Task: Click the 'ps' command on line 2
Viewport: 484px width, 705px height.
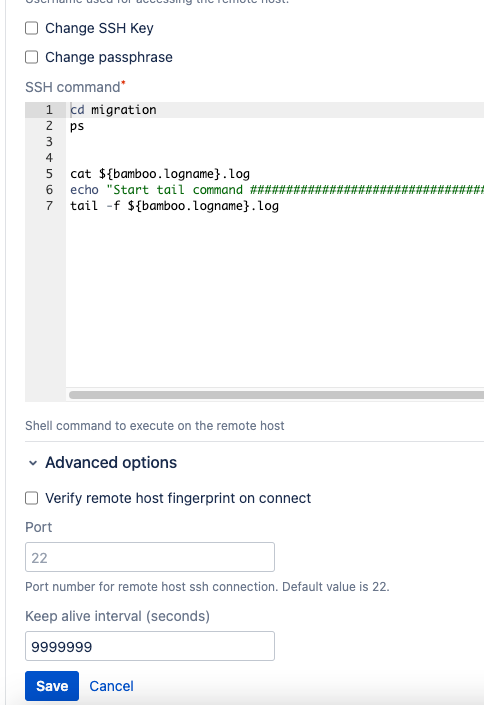Action: pyautogui.click(x=77, y=126)
